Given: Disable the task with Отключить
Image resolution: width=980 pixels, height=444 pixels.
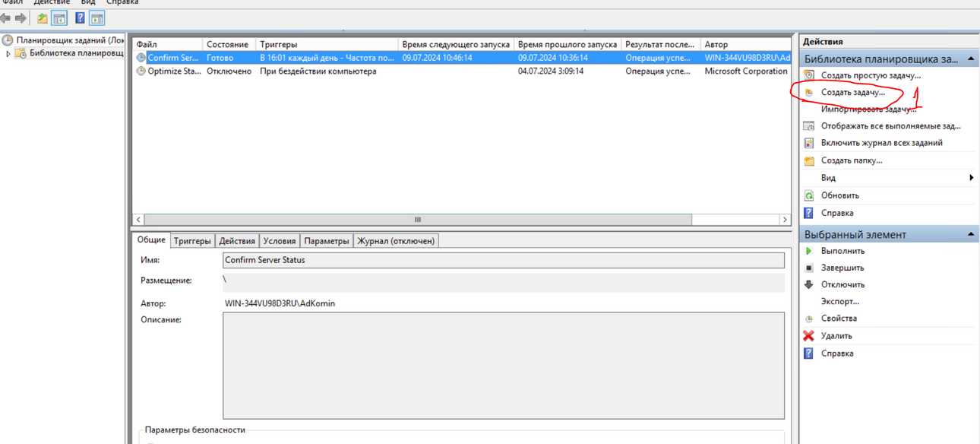Looking at the screenshot, I should 842,284.
